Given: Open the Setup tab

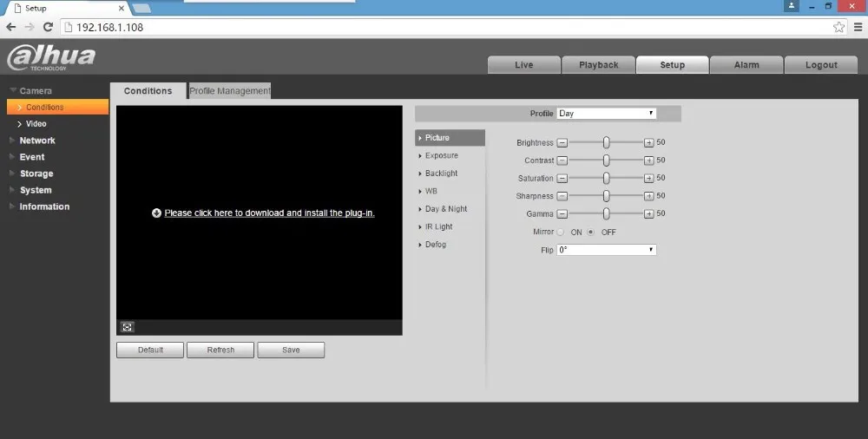Looking at the screenshot, I should 672,65.
